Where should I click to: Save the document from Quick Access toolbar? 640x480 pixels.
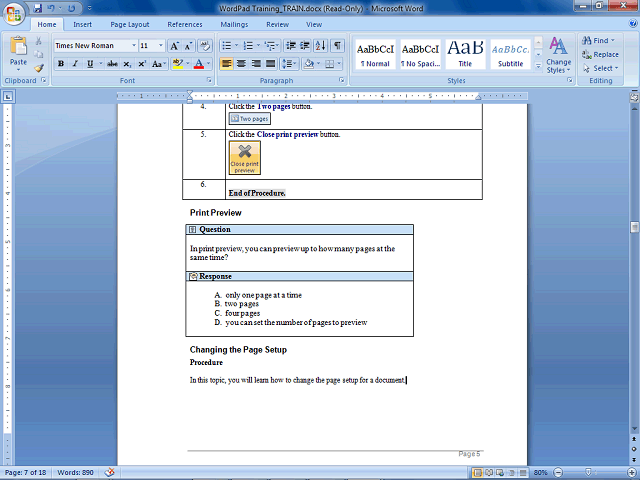click(38, 8)
